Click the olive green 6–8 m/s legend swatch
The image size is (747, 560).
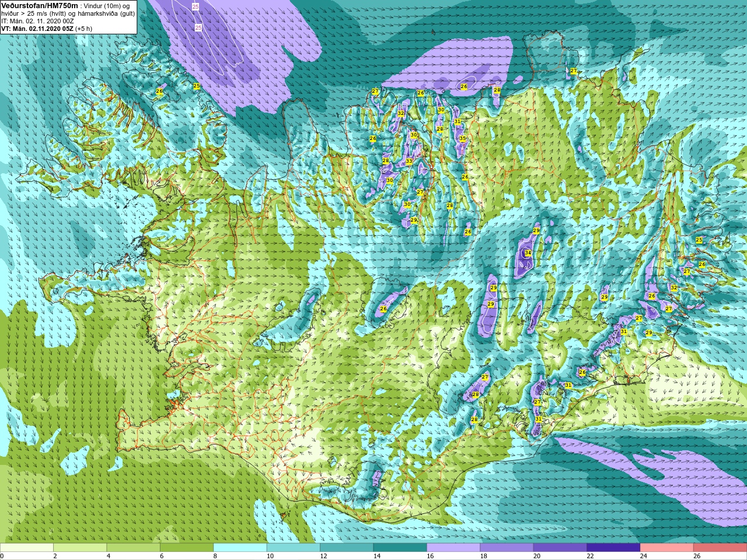click(187, 547)
